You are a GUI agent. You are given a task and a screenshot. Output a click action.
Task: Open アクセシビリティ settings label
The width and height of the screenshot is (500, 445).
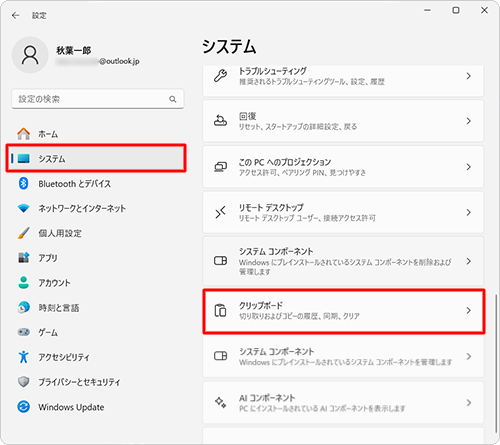[64, 357]
